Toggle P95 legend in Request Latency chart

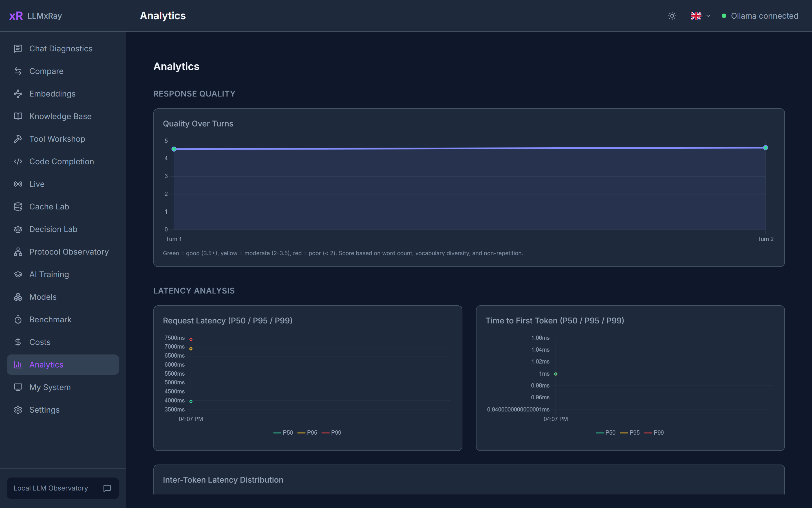coord(307,433)
